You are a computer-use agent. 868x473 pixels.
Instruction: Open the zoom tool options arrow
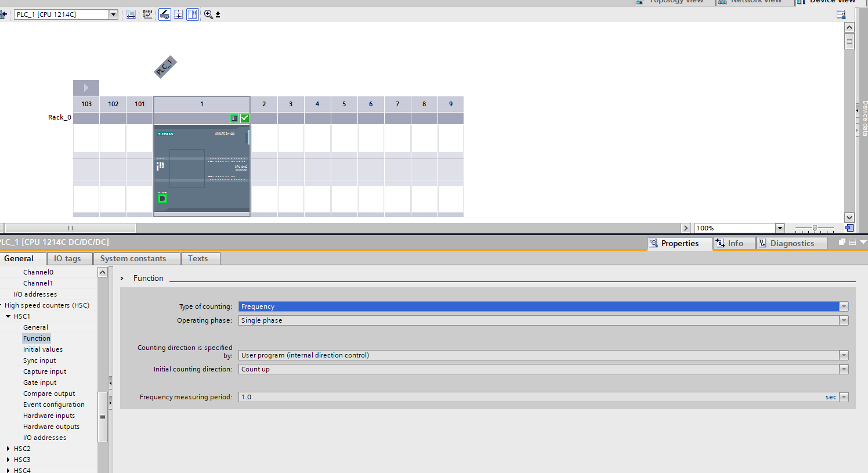(x=218, y=15)
